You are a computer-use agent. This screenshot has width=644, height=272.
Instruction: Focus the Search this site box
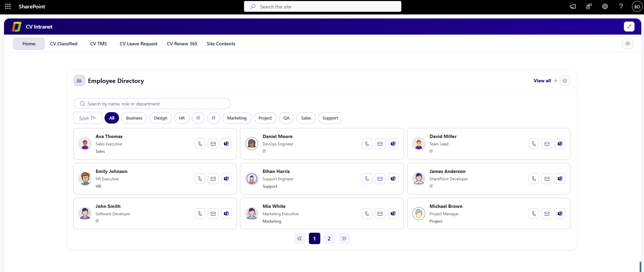point(323,6)
